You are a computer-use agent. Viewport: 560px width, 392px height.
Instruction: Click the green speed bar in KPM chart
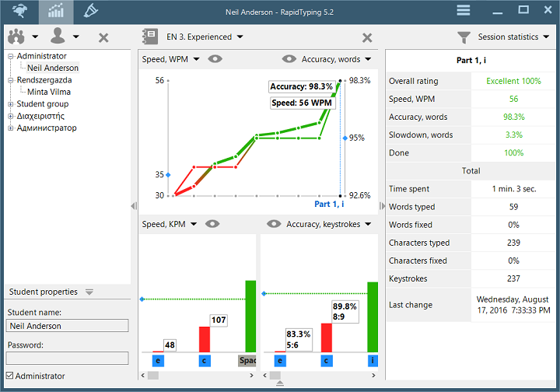click(x=250, y=315)
